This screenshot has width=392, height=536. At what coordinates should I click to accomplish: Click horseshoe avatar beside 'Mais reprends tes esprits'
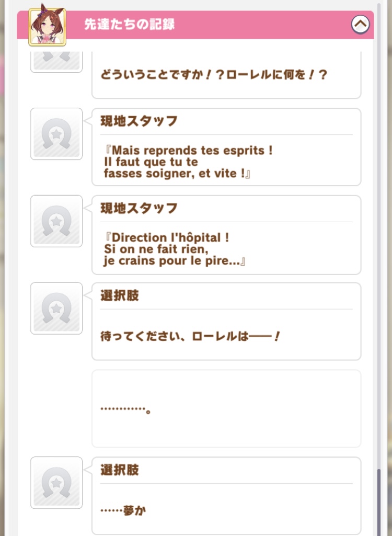tap(56, 134)
